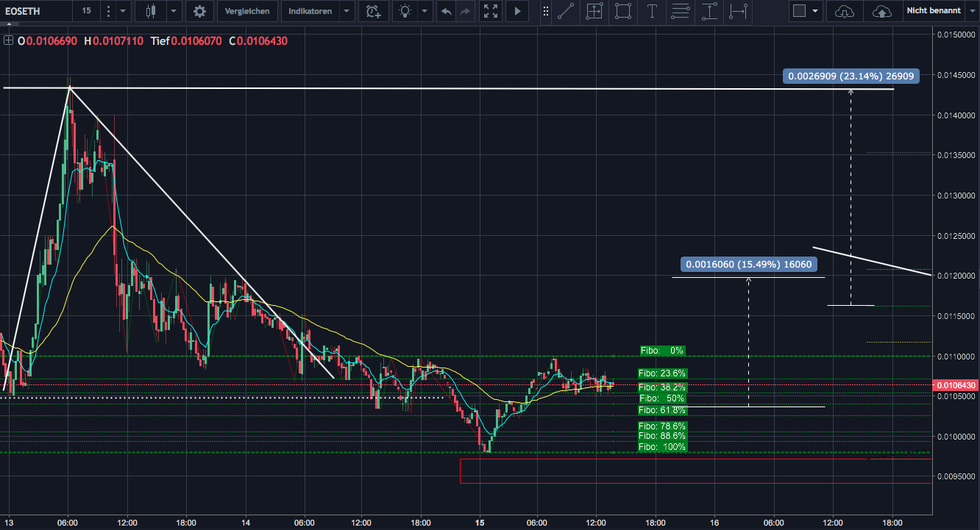Click the Fibo: 78.6% level label
This screenshot has width=980, height=530.
662,426
